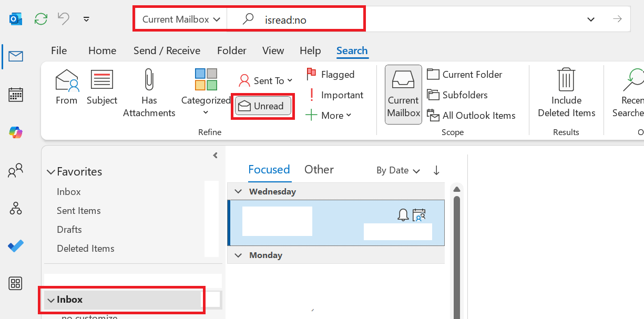Screen dimensions: 644x319
Task: Set scope to Subfolders
Action: click(457, 95)
